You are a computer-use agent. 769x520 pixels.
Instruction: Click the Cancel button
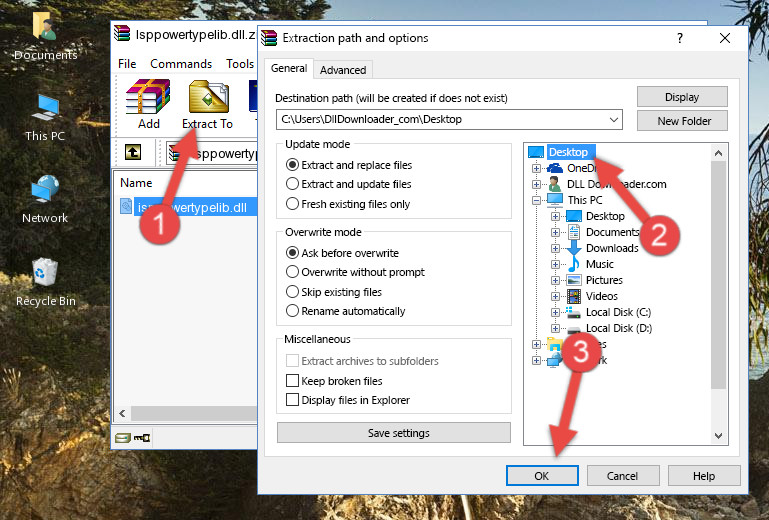pyautogui.click(x=622, y=476)
